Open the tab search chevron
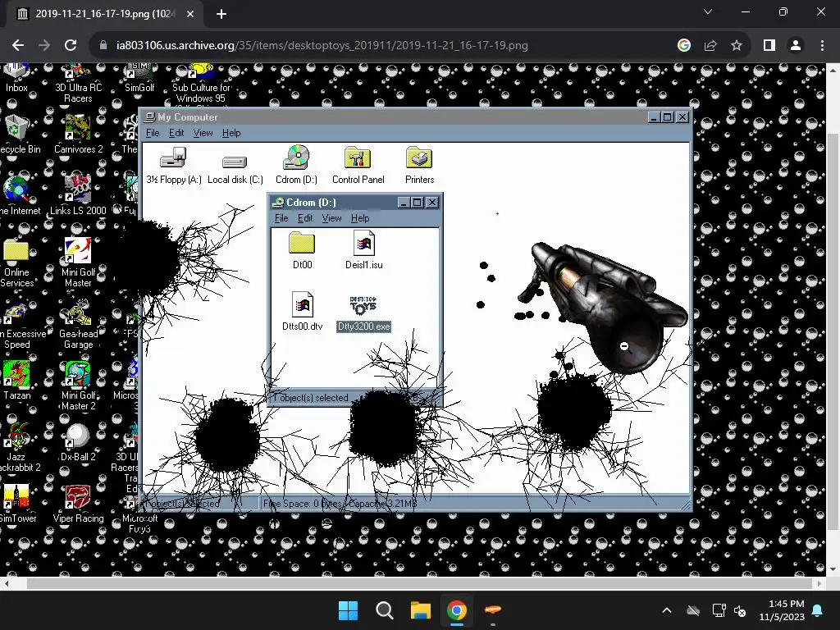Screen dimensions: 840x630 click(708, 11)
